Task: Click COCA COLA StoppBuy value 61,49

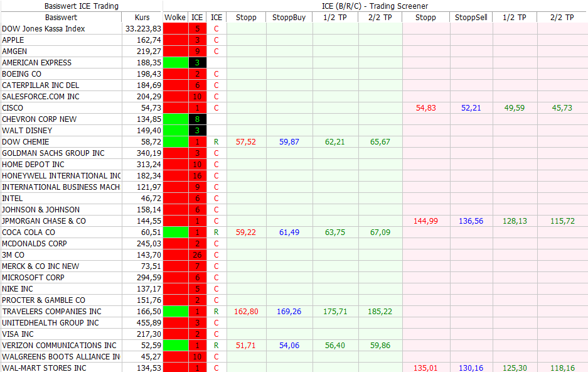Action: 289,232
